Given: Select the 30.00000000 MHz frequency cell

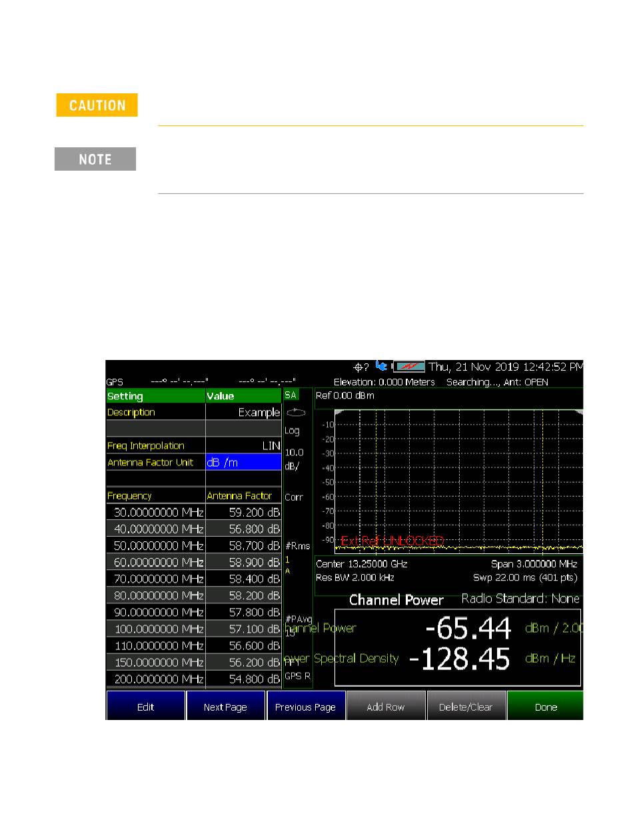Looking at the screenshot, I should click(x=156, y=513).
